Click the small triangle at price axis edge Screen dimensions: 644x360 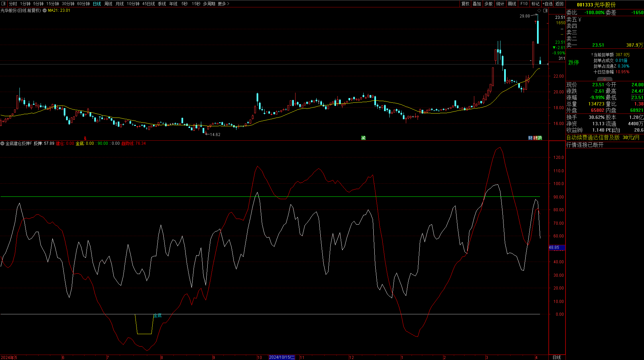pyautogui.click(x=548, y=64)
